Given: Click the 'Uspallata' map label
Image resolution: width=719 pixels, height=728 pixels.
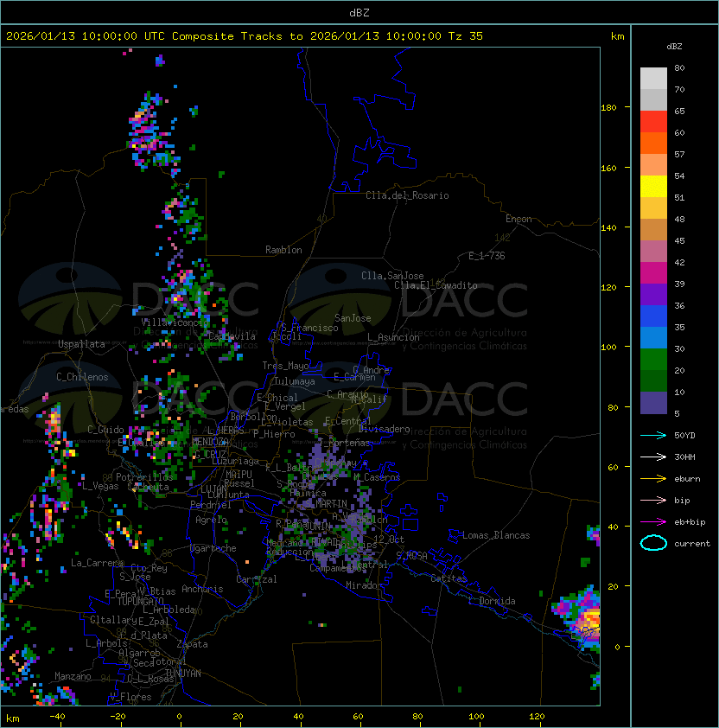Looking at the screenshot, I should 81,344.
